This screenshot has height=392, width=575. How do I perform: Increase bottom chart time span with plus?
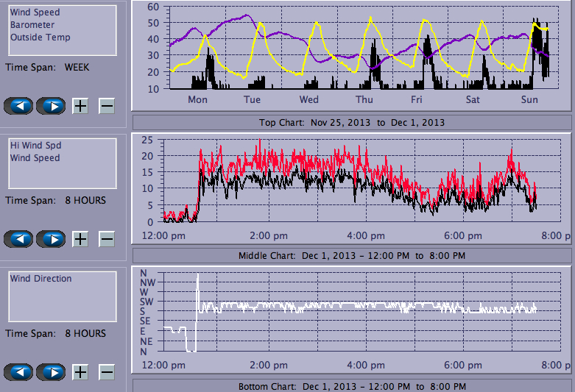pos(80,372)
